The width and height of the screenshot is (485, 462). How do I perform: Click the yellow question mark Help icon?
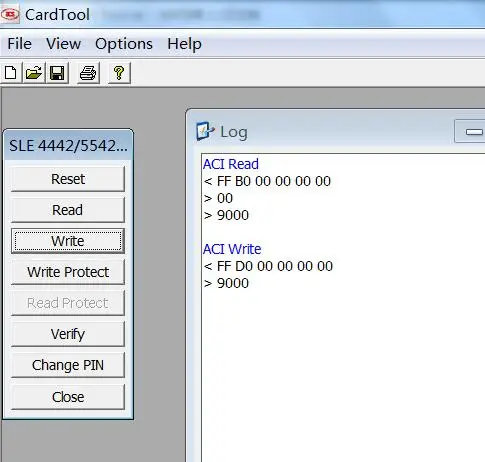119,72
